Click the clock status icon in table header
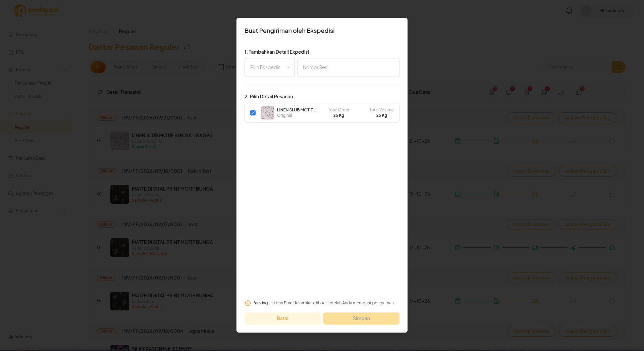644x351 pixels. 491,92
